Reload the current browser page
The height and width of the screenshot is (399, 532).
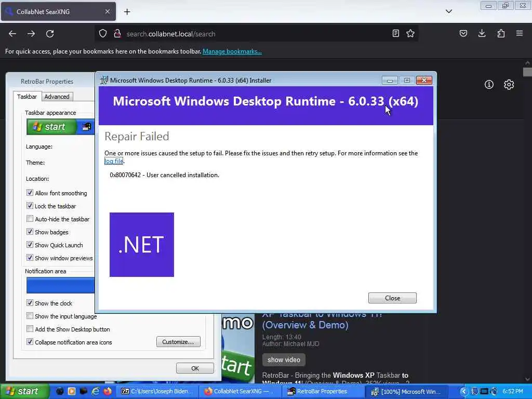point(50,34)
